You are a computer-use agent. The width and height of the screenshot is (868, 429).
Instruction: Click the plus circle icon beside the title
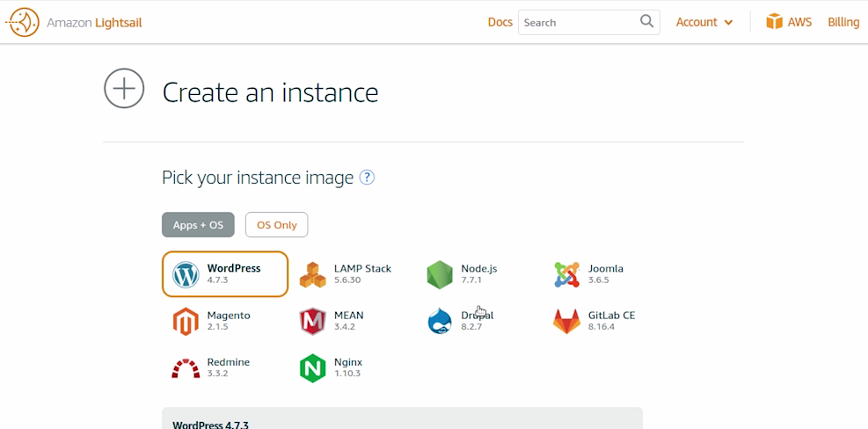click(124, 88)
